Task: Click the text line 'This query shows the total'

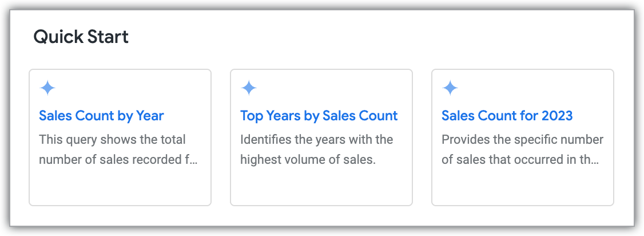Action: click(x=112, y=140)
